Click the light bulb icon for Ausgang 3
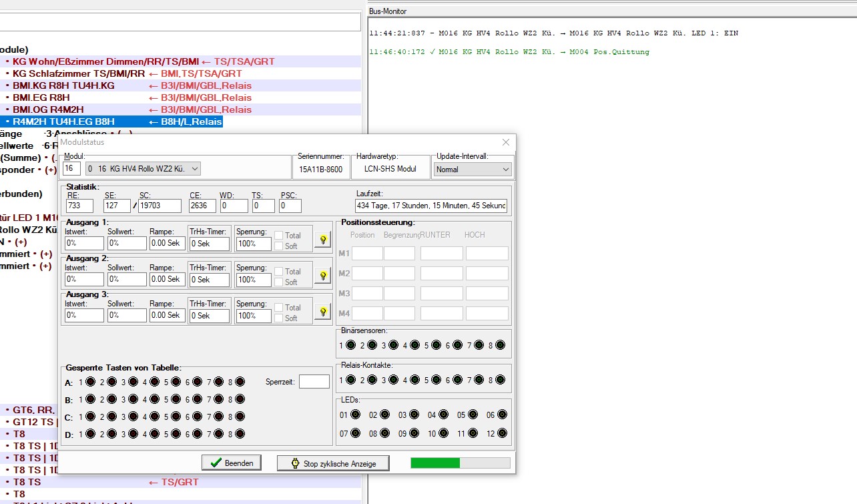Screen dimensions: 857x504 point(323,311)
